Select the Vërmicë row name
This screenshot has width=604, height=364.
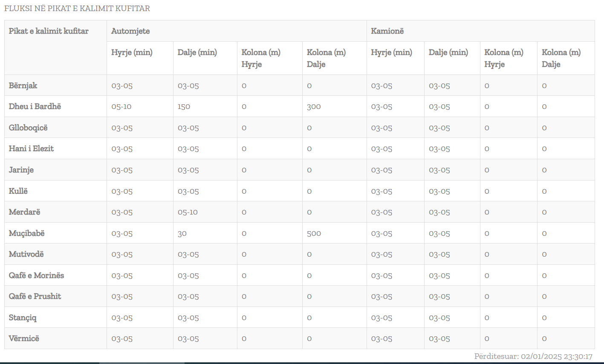[x=24, y=338]
